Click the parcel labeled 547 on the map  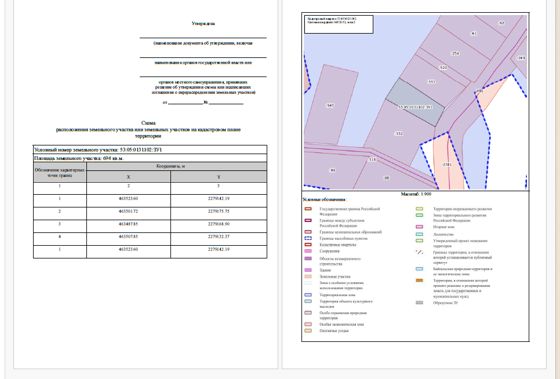(331, 105)
